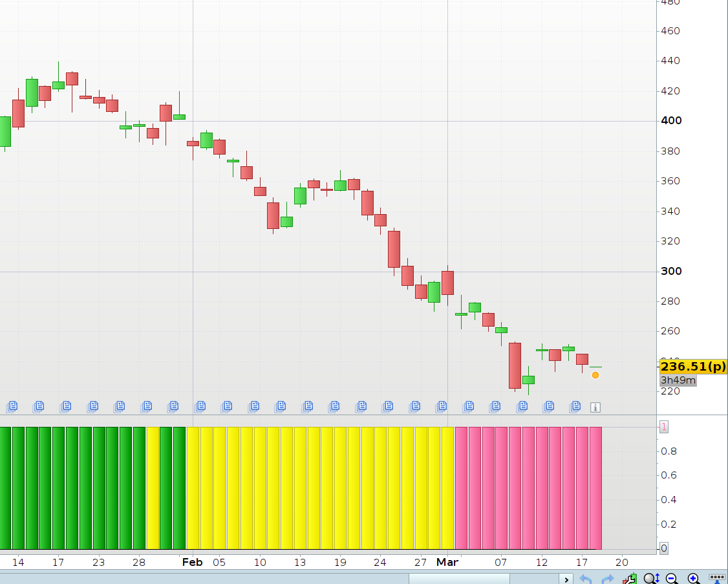Click the Feb label on the date axis
Viewport: 728px width, 584px height.
[192, 562]
